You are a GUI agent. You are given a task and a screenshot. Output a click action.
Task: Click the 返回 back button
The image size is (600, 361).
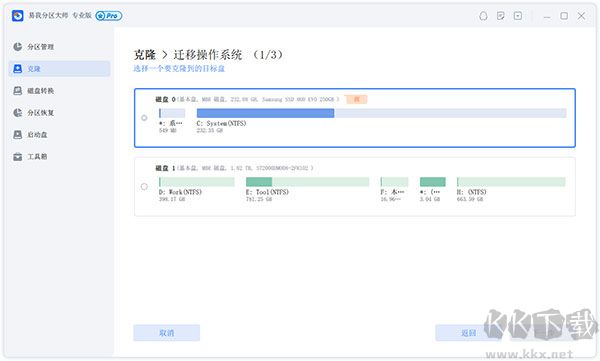pyautogui.click(x=468, y=333)
